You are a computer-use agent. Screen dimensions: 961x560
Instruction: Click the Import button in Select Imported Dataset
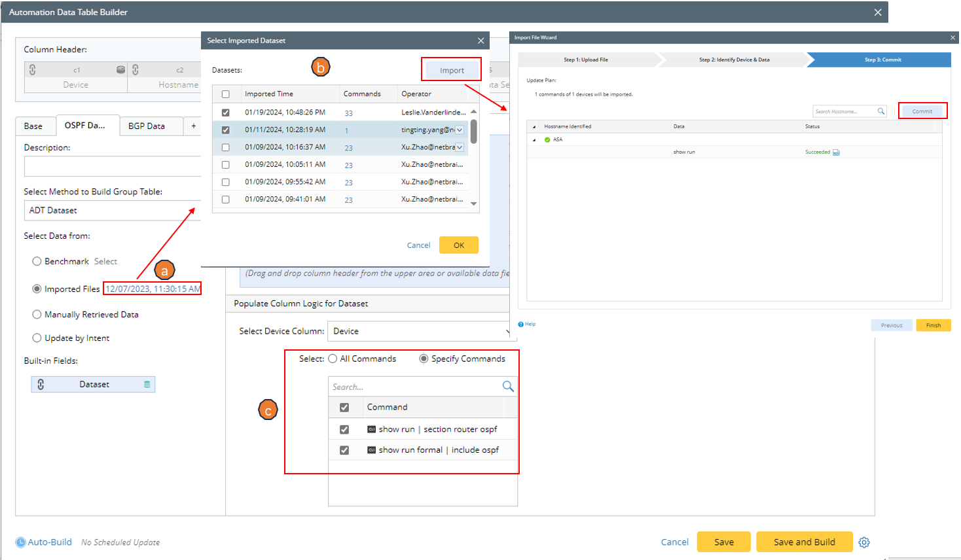tap(452, 70)
